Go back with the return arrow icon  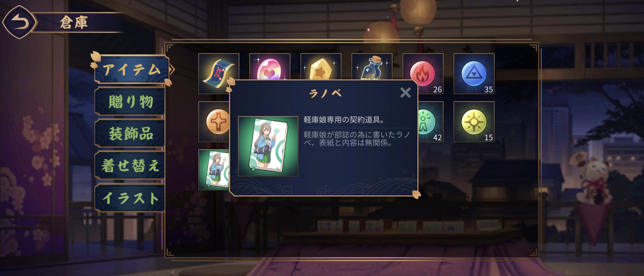pyautogui.click(x=19, y=22)
